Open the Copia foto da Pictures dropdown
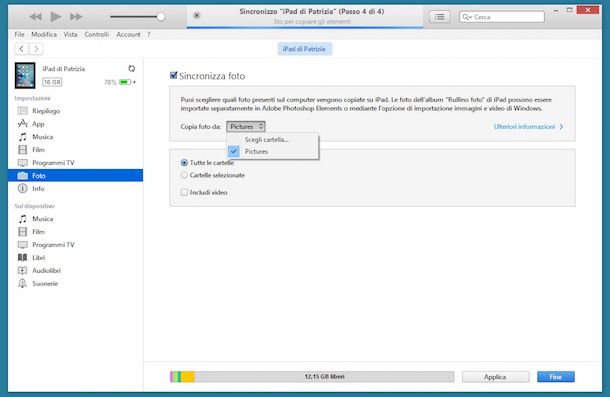610x397 pixels. (246, 126)
